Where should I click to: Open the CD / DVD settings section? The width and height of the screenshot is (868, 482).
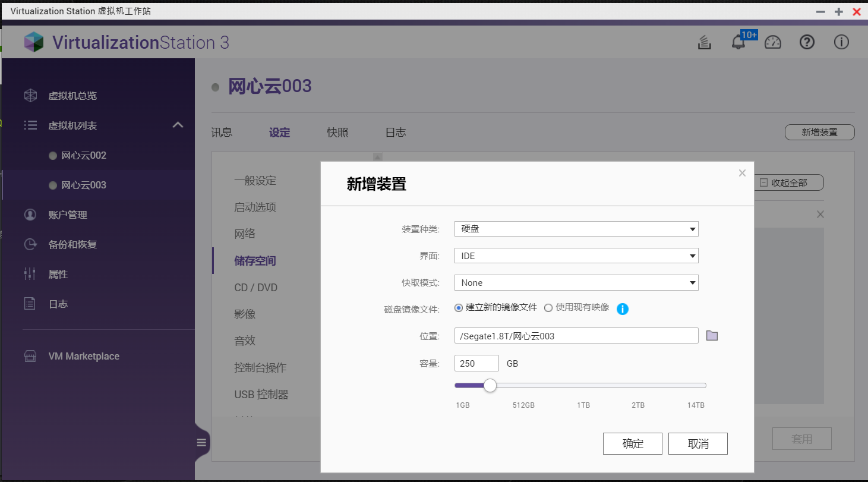click(254, 287)
